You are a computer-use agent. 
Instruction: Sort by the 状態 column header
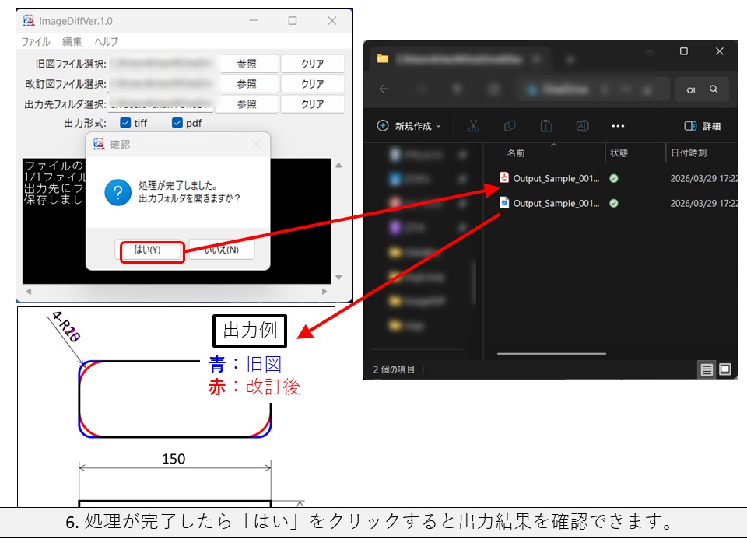point(619,153)
